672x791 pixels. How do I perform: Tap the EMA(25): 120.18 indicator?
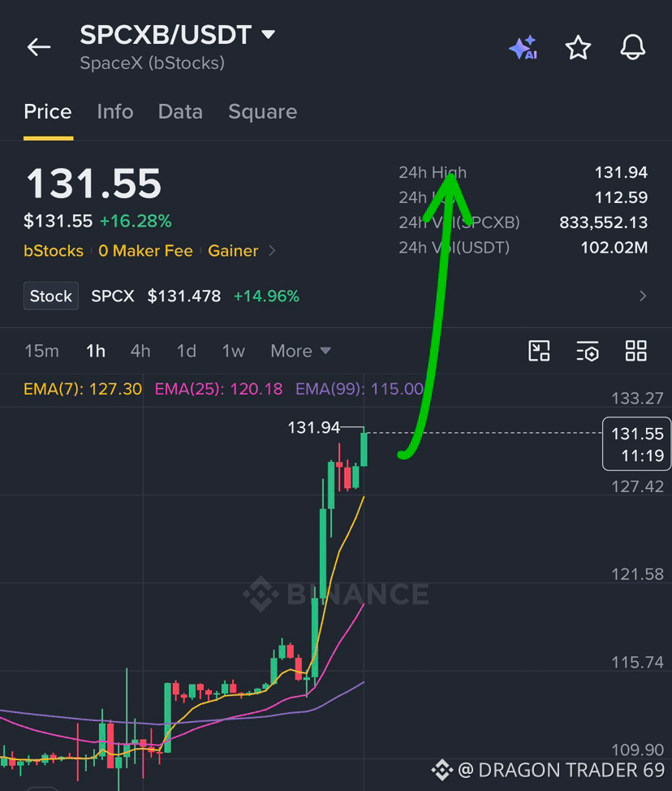[218, 389]
